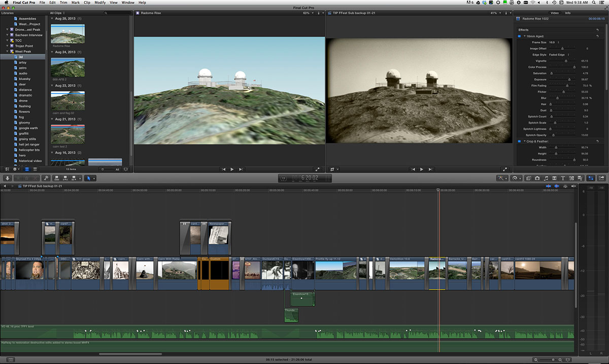Open the Photos browser camera icon

click(537, 178)
